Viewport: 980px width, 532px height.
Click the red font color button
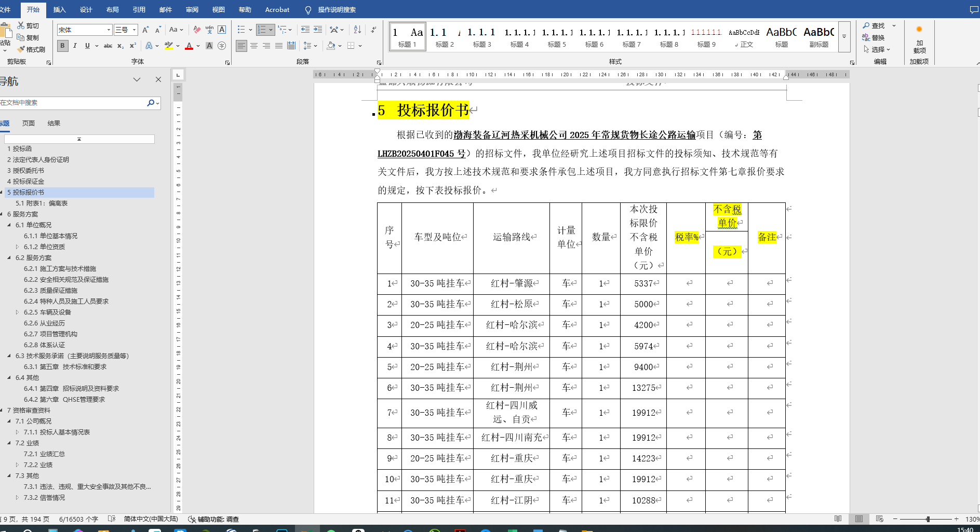pyautogui.click(x=189, y=46)
